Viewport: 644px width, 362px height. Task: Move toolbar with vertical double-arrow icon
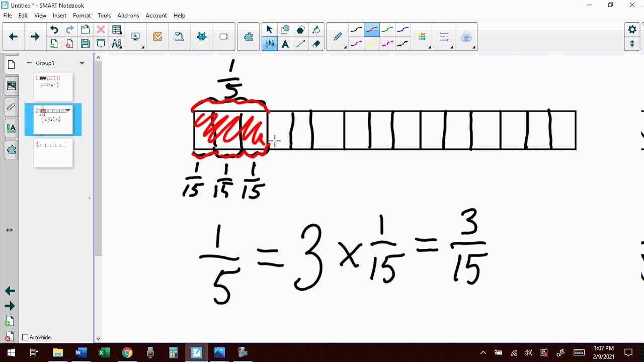pos(632,44)
